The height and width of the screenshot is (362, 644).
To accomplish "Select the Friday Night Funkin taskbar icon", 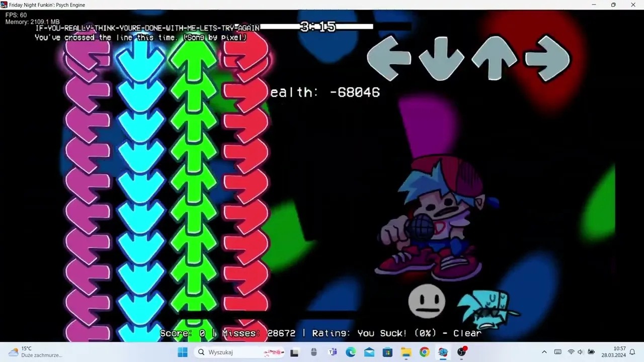I will [x=443, y=352].
